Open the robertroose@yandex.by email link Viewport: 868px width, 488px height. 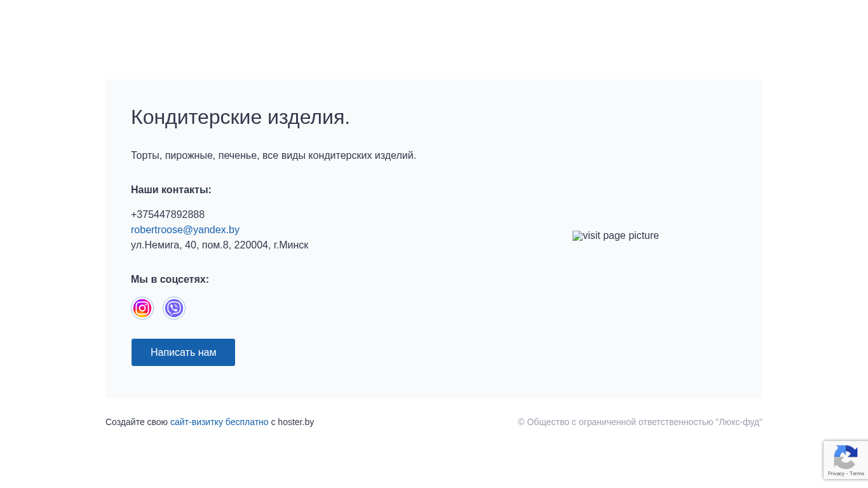[x=185, y=230]
